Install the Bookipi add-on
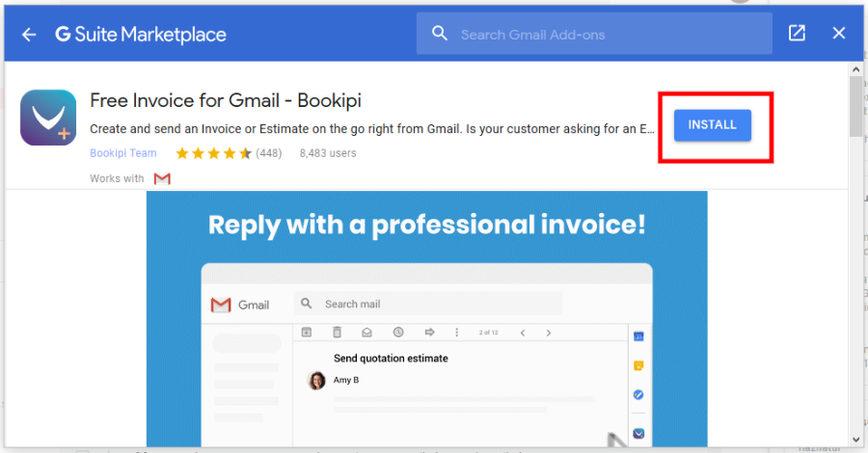 coord(713,125)
